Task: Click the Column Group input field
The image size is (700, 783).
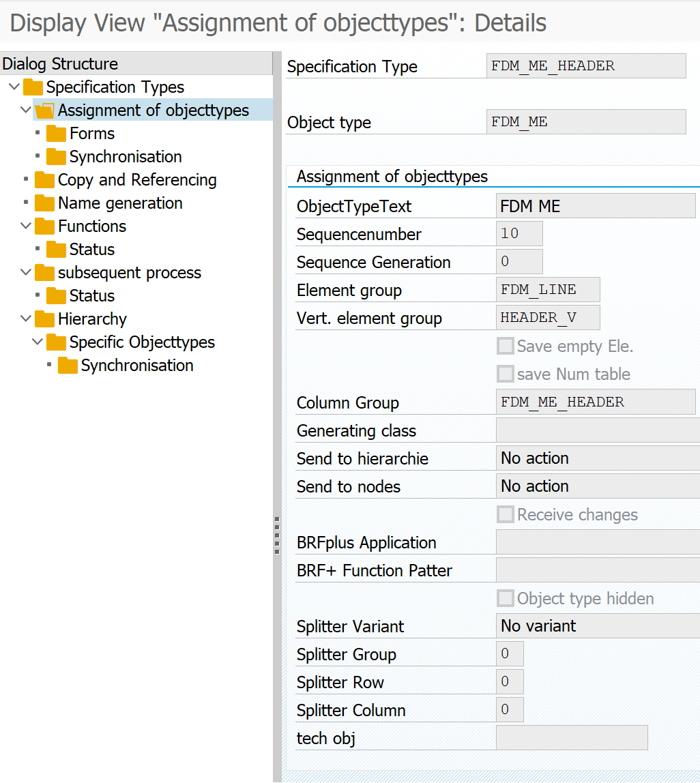Action: pos(595,402)
